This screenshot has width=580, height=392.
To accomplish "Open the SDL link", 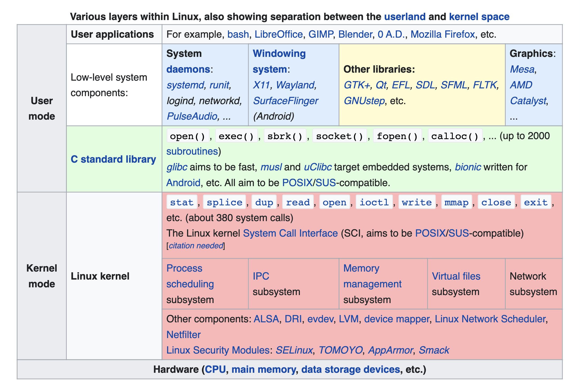I will (x=426, y=85).
